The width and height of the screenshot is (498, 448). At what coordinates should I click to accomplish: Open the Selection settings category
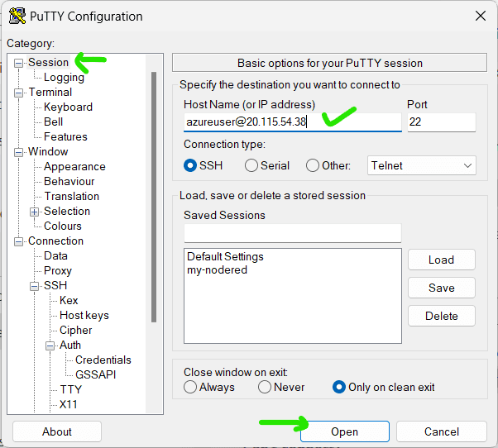(x=67, y=211)
